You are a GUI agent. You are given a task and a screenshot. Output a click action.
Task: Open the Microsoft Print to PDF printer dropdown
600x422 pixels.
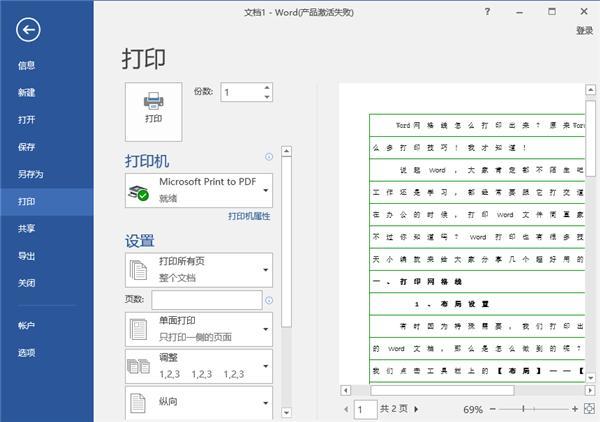pyautogui.click(x=199, y=191)
